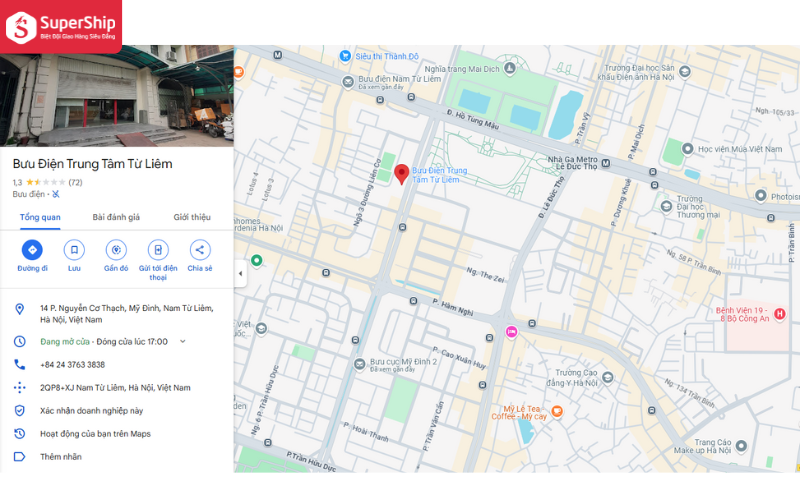Expand opening hours dropdown arrow
The height and width of the screenshot is (500, 800).
(x=183, y=341)
